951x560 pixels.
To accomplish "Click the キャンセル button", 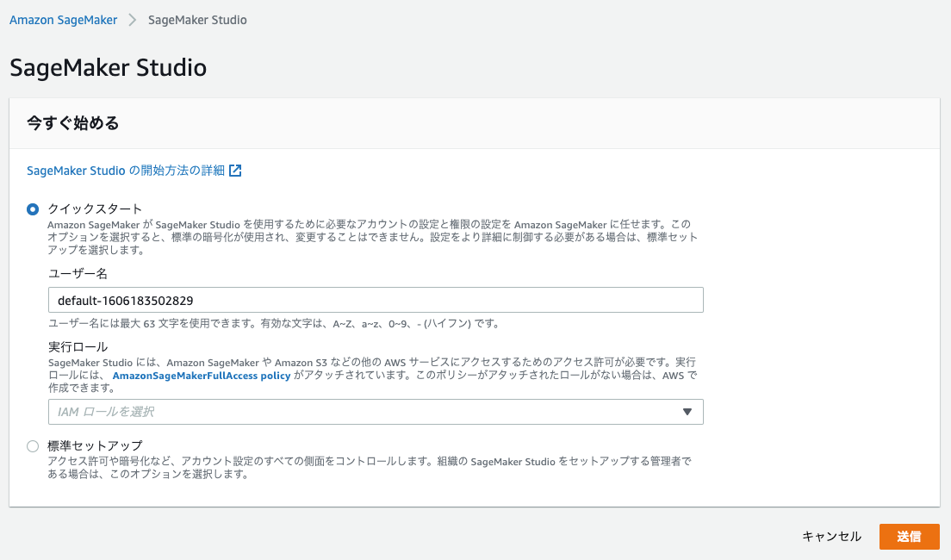I will coord(831,537).
